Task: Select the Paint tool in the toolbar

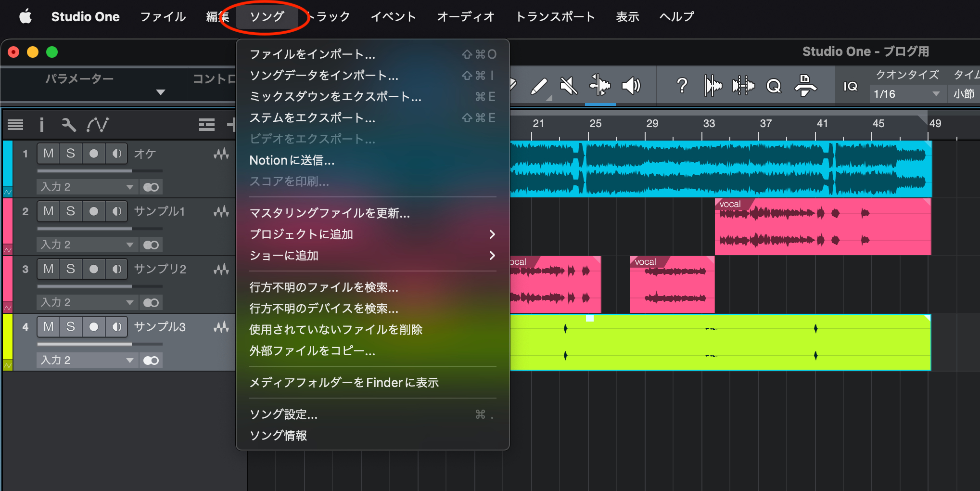Action: click(x=540, y=87)
